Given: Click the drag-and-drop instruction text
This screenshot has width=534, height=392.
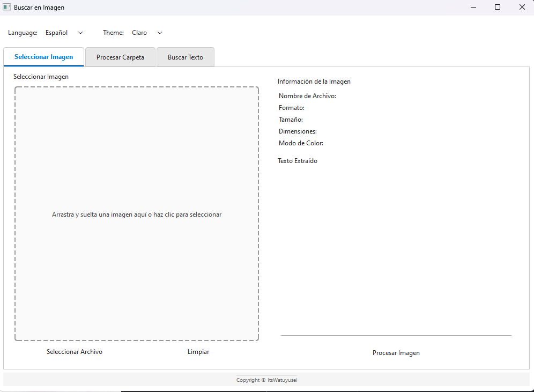Looking at the screenshot, I should point(137,214).
